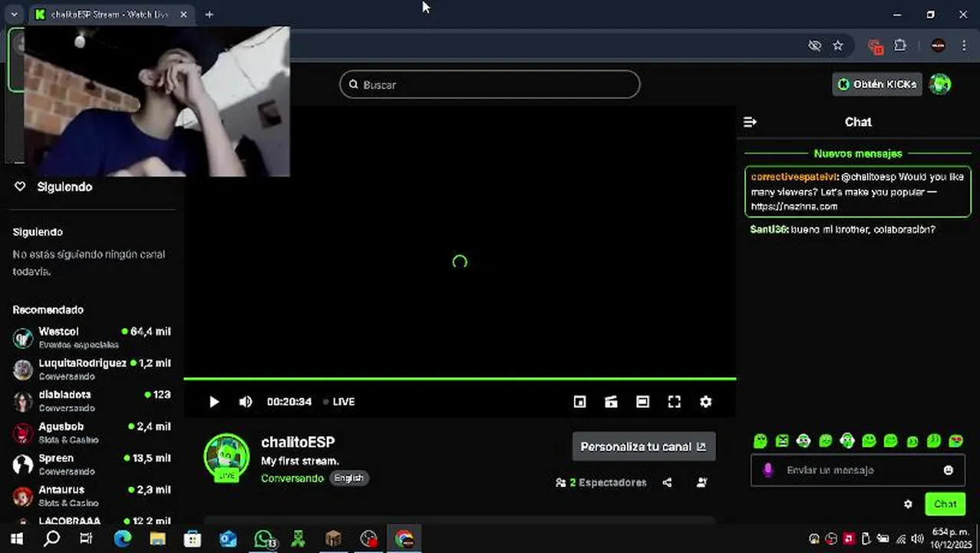Viewport: 980px width, 553px height.
Task: Toggle theater mode on the player
Action: click(x=642, y=402)
